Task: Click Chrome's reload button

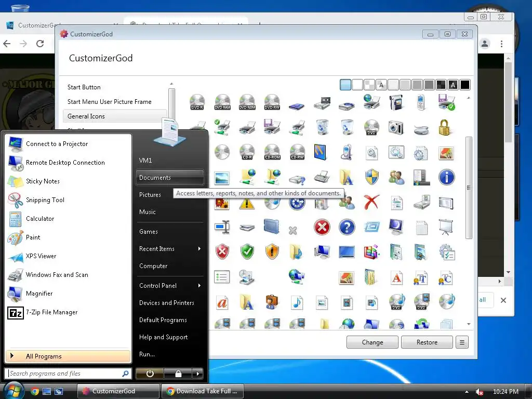Action: [40, 44]
